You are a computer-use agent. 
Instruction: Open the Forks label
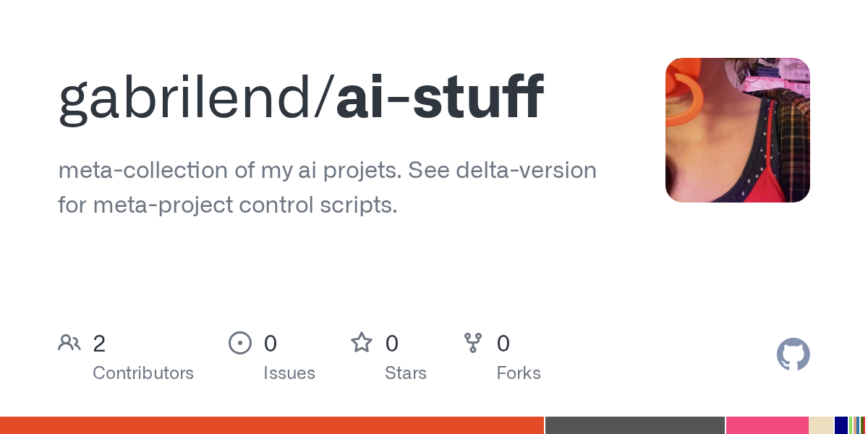(519, 373)
